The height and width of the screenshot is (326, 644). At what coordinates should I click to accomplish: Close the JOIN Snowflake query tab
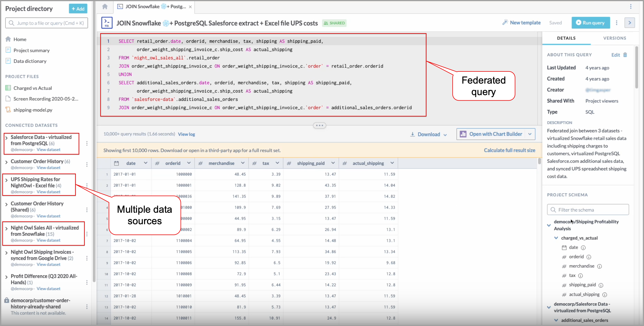coord(190,7)
